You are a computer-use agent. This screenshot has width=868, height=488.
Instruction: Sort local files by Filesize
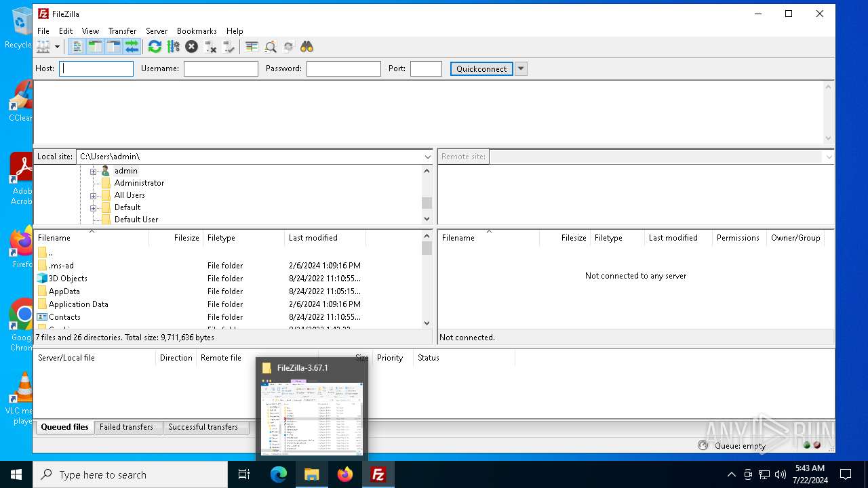point(176,238)
